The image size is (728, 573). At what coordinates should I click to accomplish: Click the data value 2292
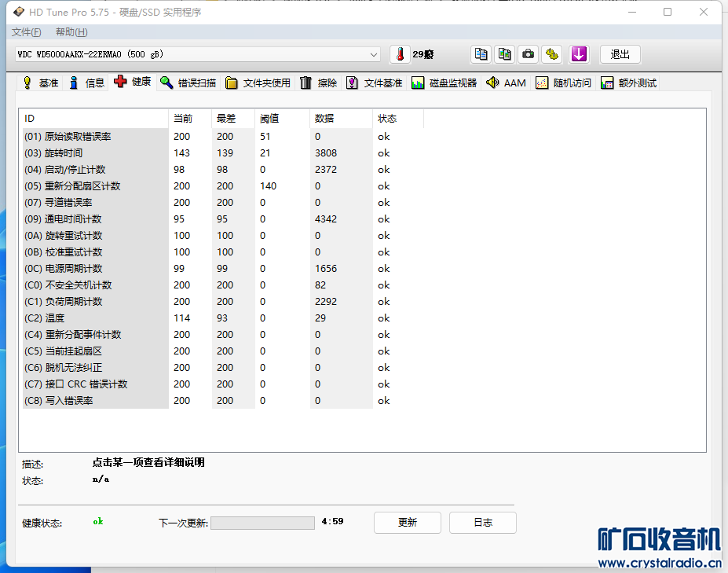click(x=326, y=302)
